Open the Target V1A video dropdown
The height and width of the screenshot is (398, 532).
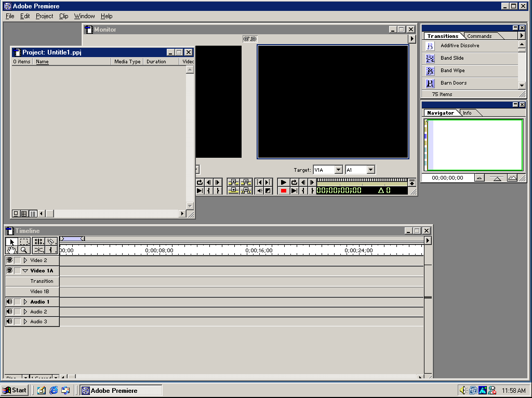point(338,170)
